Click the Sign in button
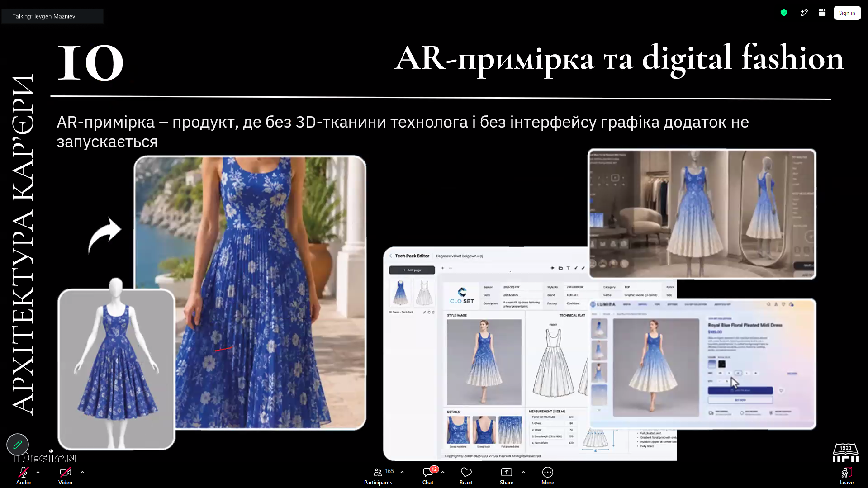This screenshot has height=488, width=868. click(x=847, y=13)
